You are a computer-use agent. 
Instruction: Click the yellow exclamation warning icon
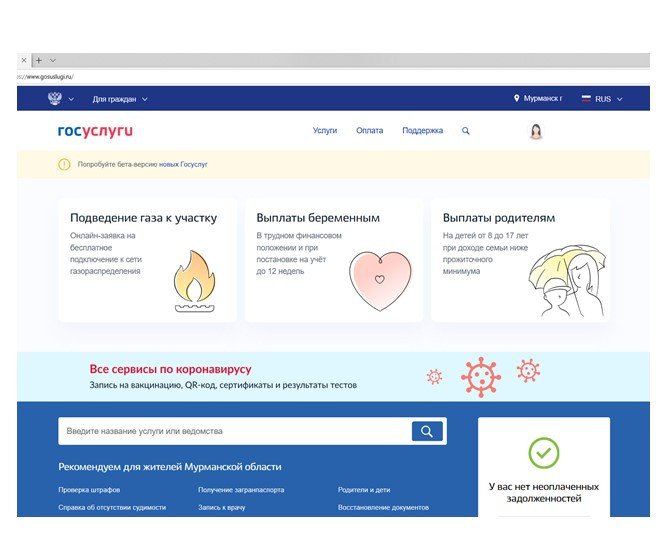coord(64,164)
